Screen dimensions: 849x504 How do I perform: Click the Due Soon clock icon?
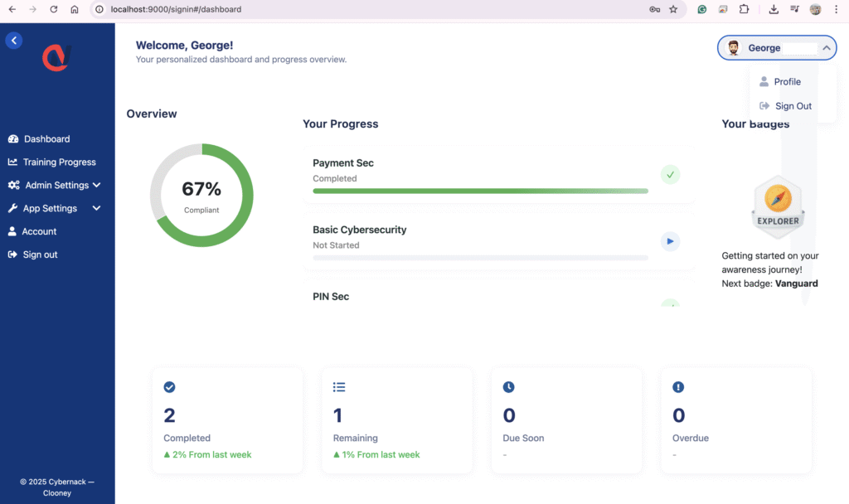508,387
